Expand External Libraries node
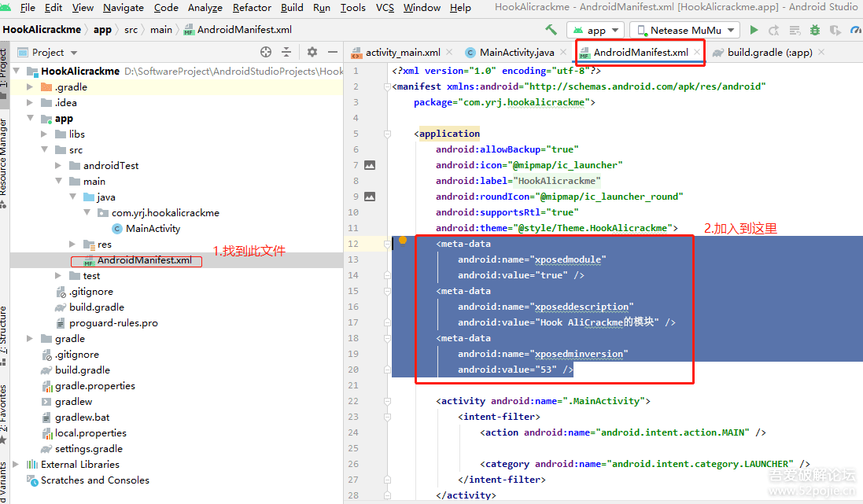 (x=16, y=465)
